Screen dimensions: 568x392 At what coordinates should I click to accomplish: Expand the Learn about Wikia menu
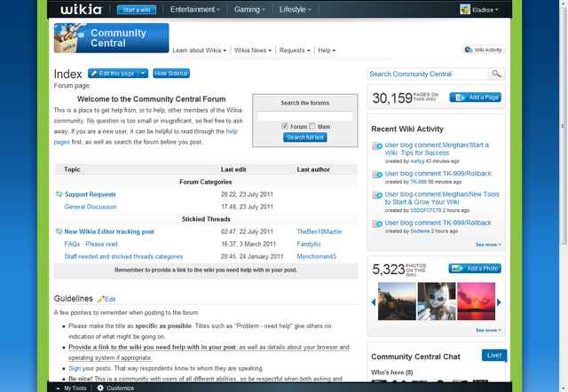coord(199,51)
